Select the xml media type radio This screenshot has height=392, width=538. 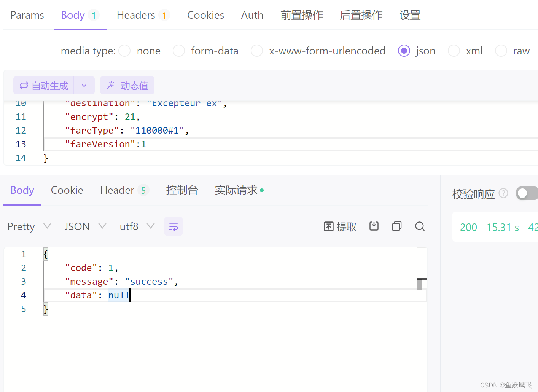click(454, 51)
